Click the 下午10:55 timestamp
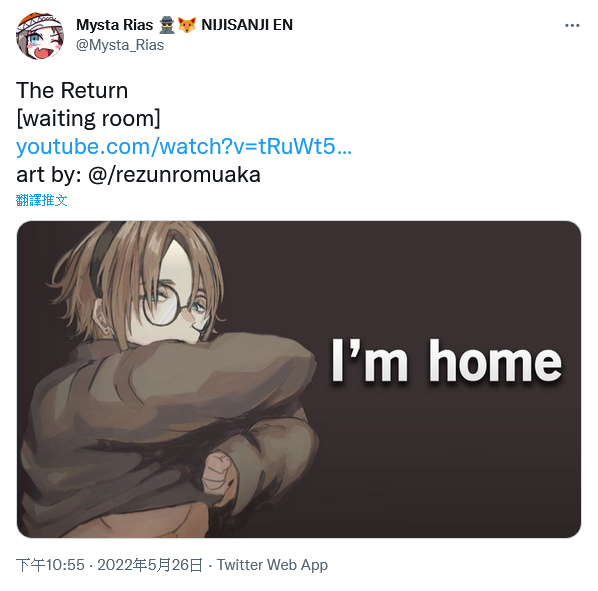 tap(50, 565)
